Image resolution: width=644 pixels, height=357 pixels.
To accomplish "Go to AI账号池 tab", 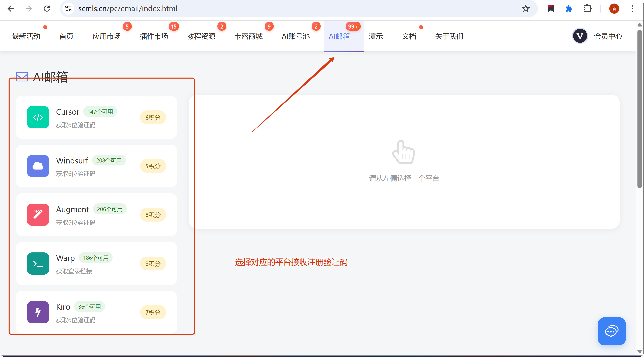I will click(x=296, y=36).
